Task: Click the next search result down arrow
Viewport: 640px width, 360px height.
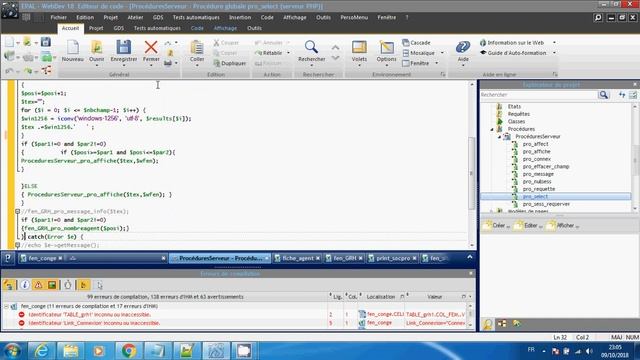Action: (335, 58)
